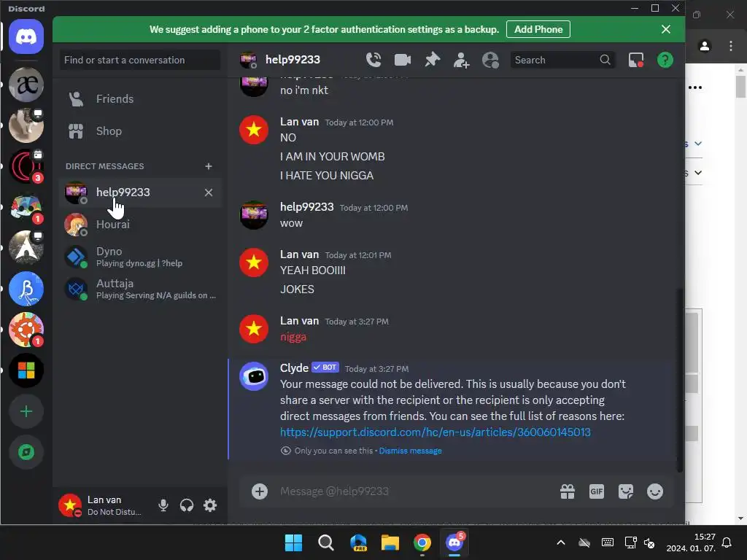
Task: Close help99233 DM with X
Action: coord(208,192)
